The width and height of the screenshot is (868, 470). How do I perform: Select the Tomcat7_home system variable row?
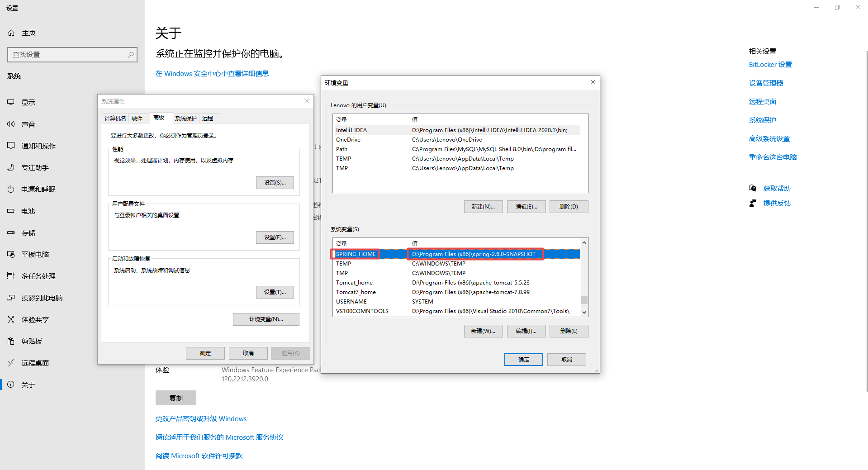[x=456, y=292]
